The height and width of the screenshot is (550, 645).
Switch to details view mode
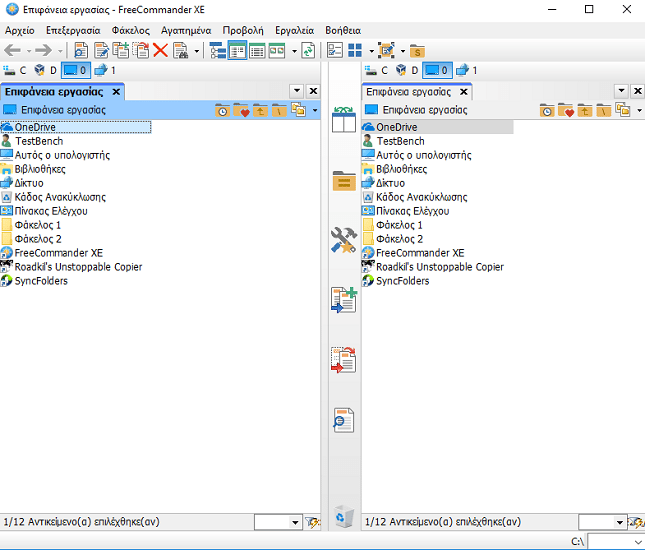pyautogui.click(x=257, y=51)
